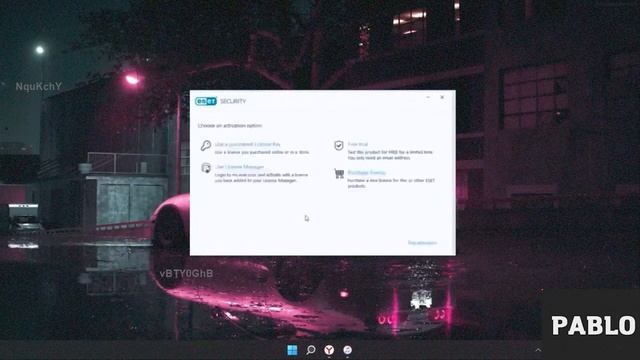Screen dimensions: 640x360
Task: Click the key icon for License Key activation
Action: pos(206,145)
